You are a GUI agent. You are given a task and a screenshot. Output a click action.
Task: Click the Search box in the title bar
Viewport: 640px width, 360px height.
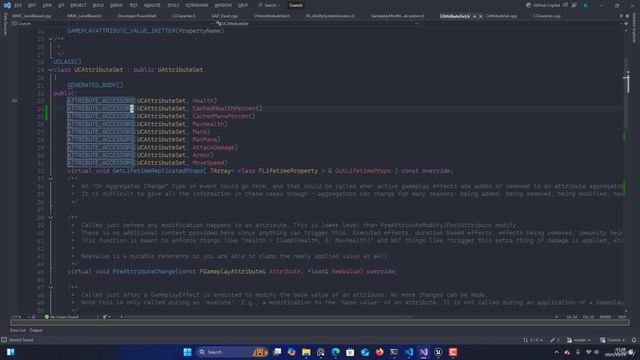point(269,5)
